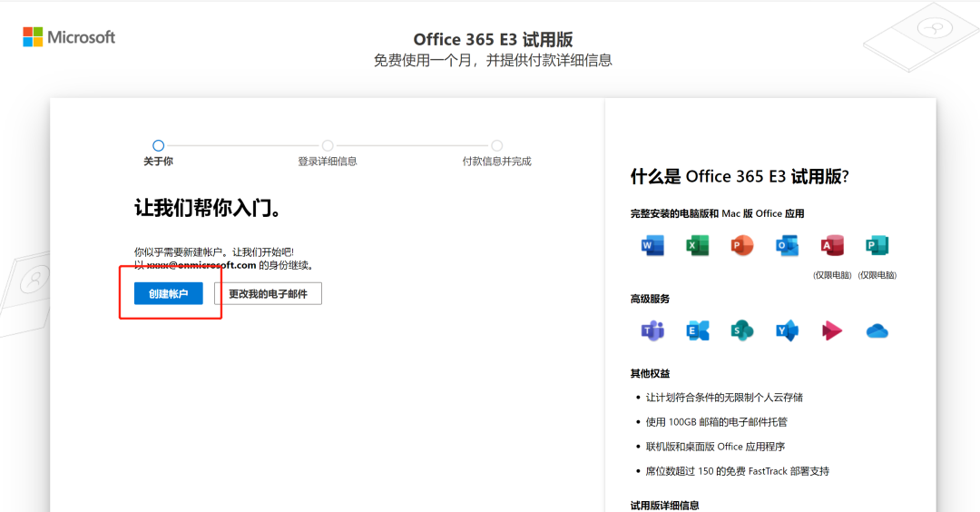Click the FastTrack 部署支持 bullet
Screen dimensions: 980x512
point(738,471)
